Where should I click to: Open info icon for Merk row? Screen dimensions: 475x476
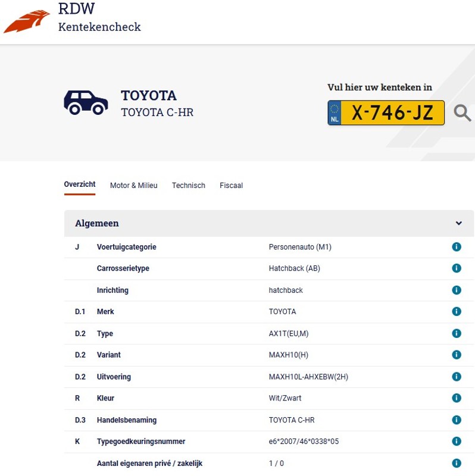click(457, 312)
